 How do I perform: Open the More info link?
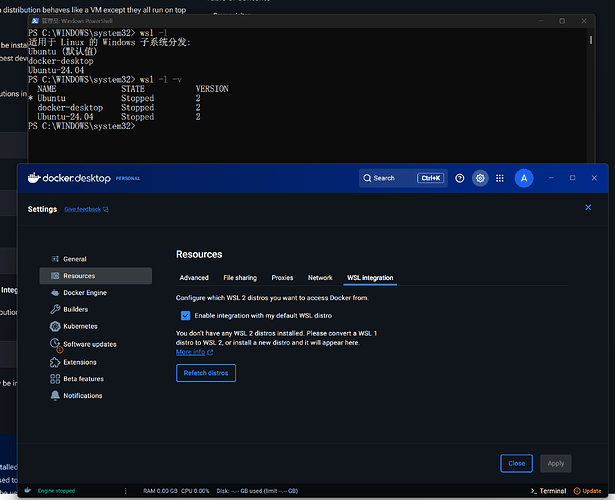(190, 352)
